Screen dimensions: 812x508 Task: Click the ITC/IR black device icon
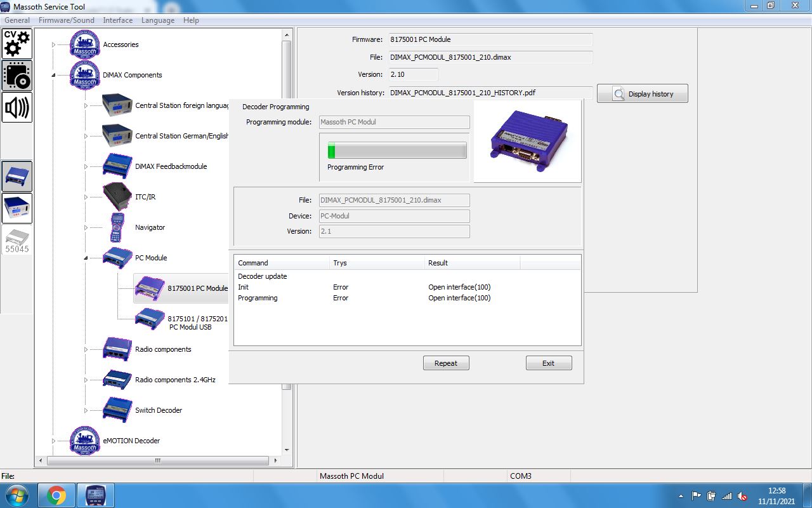(x=117, y=197)
